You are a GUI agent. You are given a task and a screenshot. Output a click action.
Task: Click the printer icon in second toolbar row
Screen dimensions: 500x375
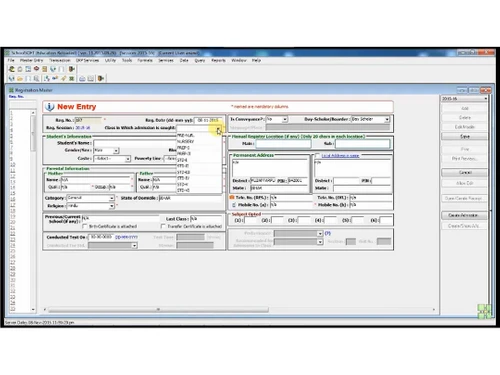(x=82, y=78)
